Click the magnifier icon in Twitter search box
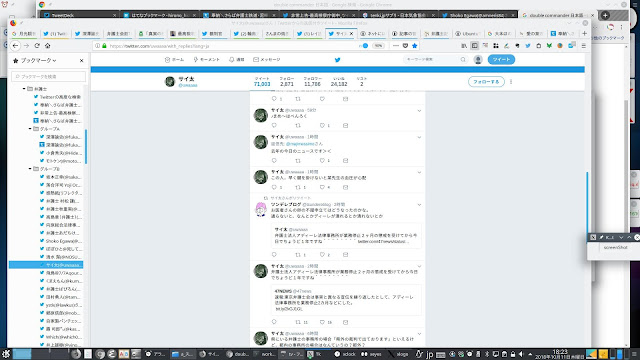This screenshot has height=360, width=640. coord(463,60)
